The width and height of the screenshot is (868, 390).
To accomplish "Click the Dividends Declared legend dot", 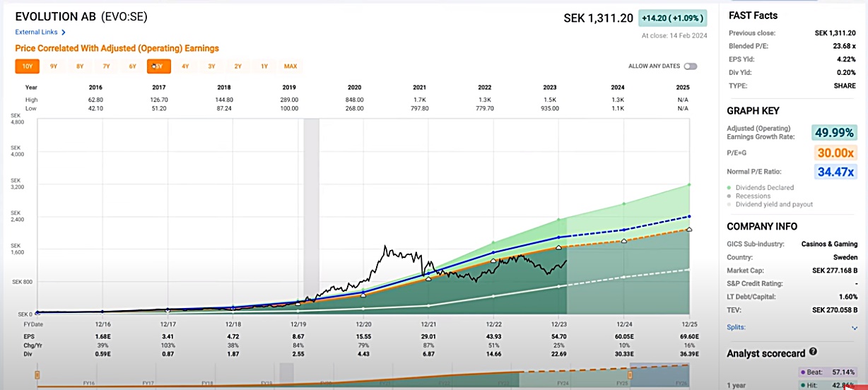I will pos(730,187).
